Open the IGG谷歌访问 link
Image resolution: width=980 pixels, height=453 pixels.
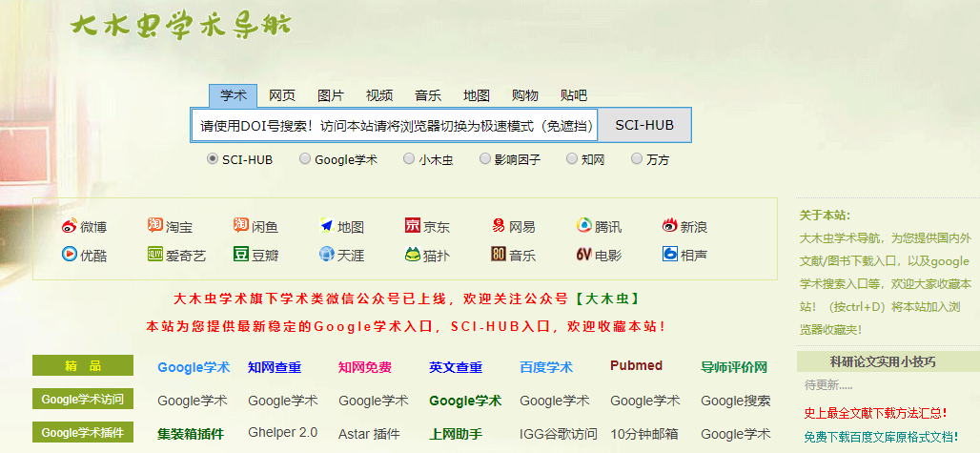[559, 434]
